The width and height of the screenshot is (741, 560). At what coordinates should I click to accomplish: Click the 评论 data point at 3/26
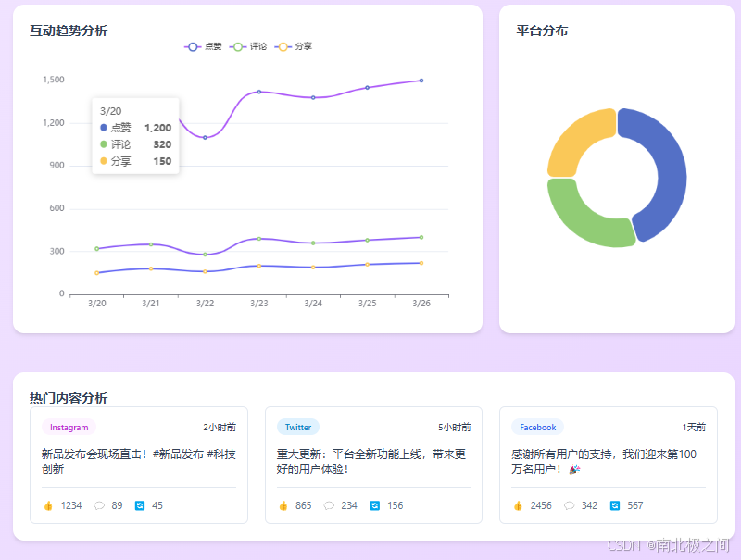(421, 237)
